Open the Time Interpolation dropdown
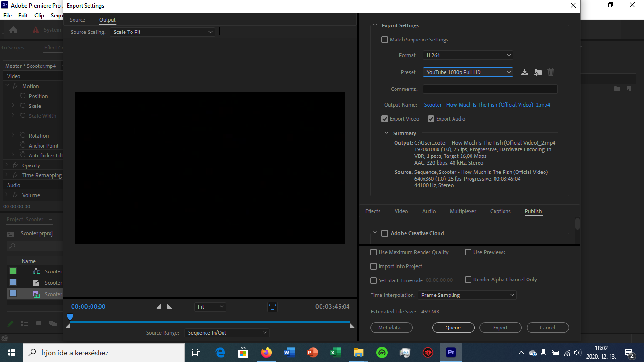644x362 pixels. point(467,295)
